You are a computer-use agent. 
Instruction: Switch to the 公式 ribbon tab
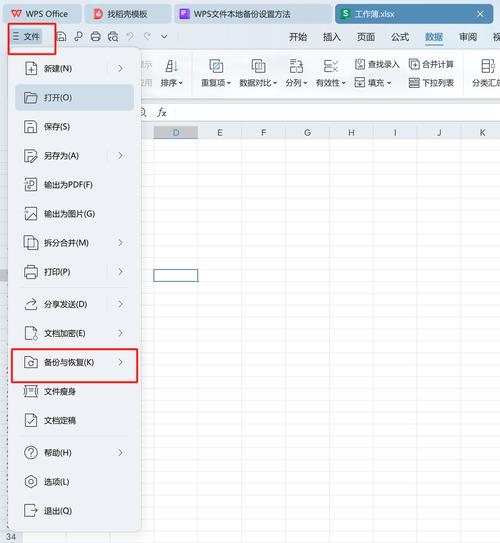pos(400,37)
